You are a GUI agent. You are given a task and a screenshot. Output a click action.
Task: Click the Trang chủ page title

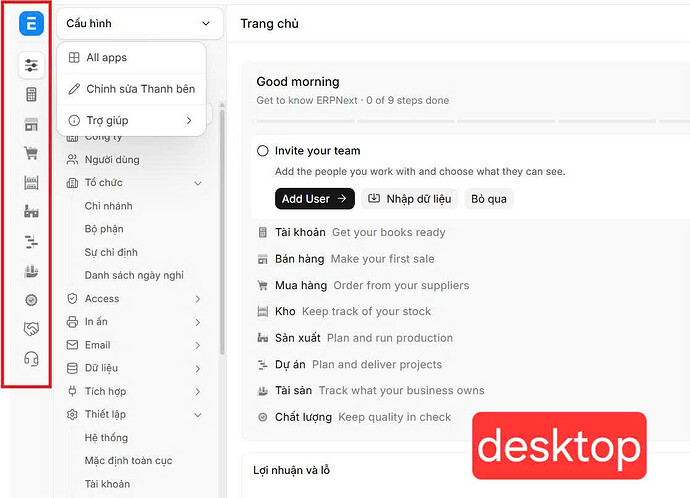pyautogui.click(x=269, y=23)
